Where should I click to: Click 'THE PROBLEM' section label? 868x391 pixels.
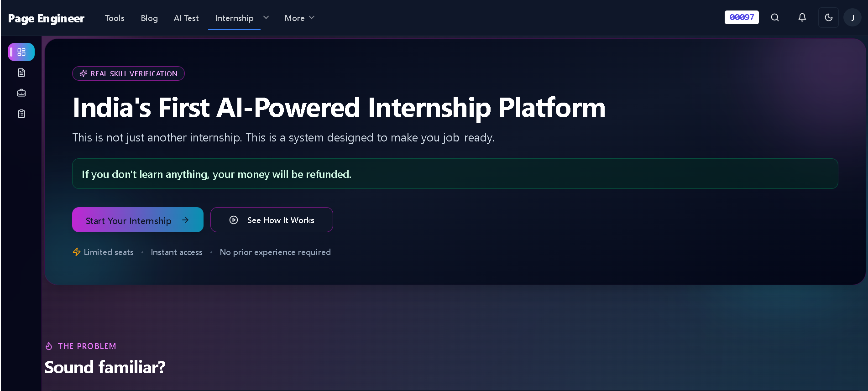[x=87, y=346]
